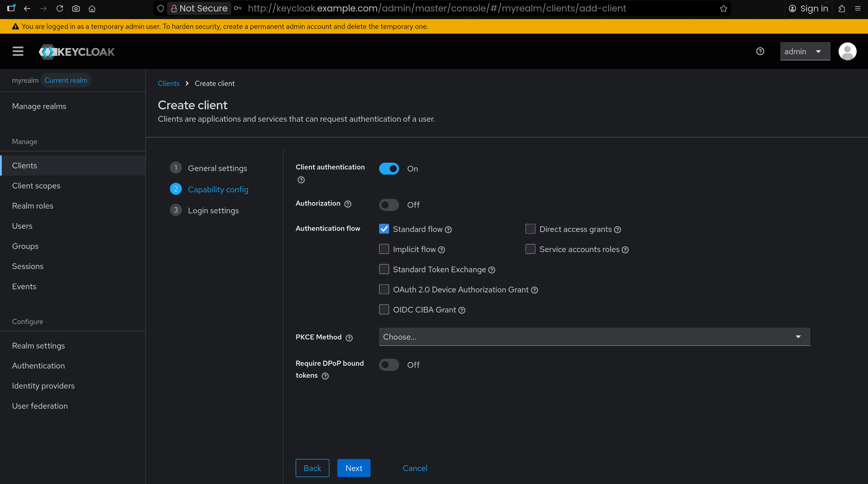Check the Direct access grants checkbox
This screenshot has height=484, width=868.
(x=530, y=229)
